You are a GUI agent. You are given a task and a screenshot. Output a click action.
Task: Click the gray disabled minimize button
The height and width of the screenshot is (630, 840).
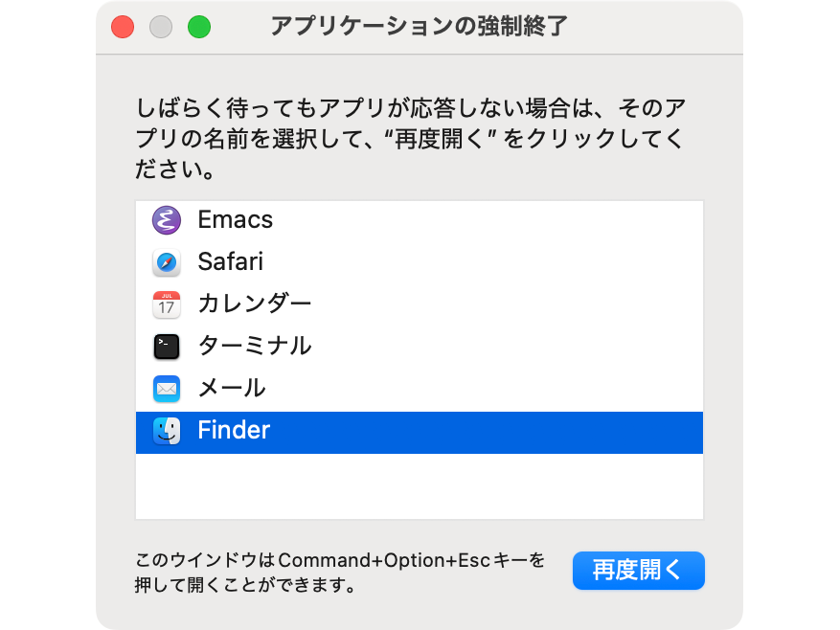(161, 27)
